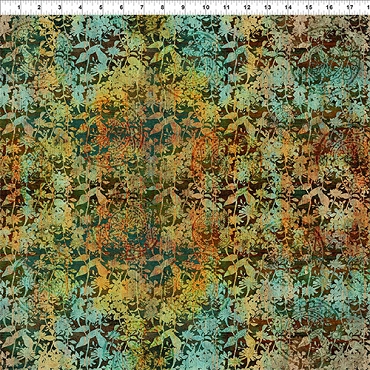
Task: Click the number 13 on the ruler
Action: tap(268, 7)
